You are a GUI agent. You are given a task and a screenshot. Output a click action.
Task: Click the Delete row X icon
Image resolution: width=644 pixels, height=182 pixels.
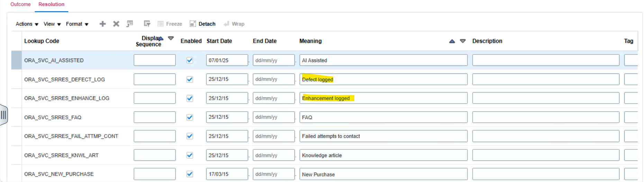pos(116,24)
